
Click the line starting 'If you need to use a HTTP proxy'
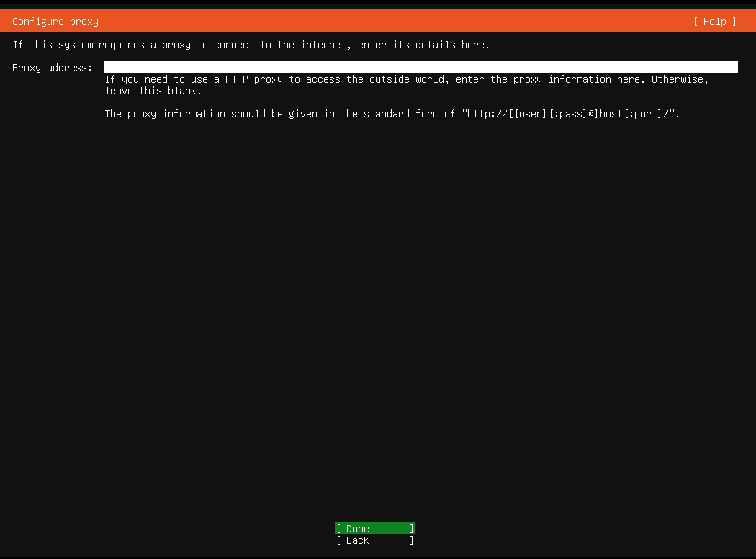pyautogui.click(x=407, y=79)
